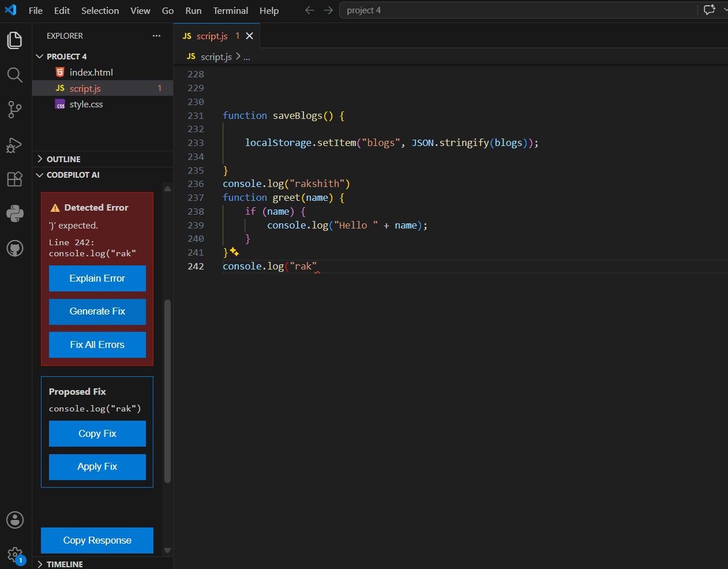Image resolution: width=728 pixels, height=569 pixels.
Task: Open the breadcrumb ellipsis after script.js
Action: pos(247,57)
